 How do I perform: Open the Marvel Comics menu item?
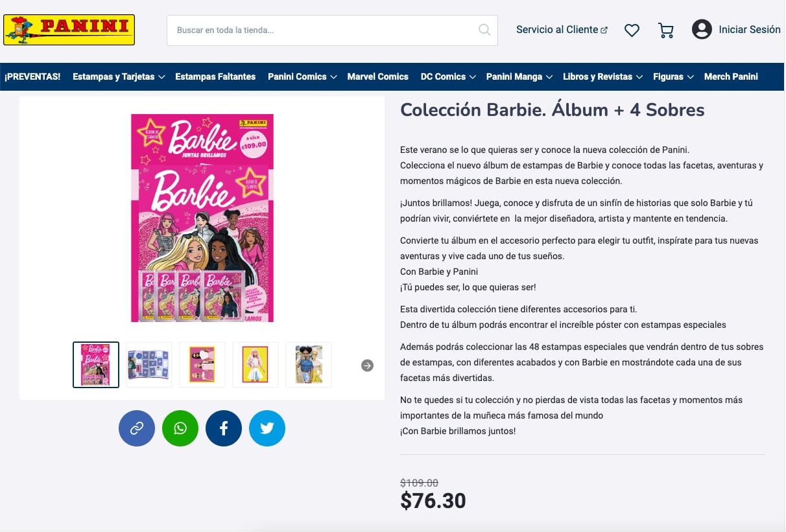(377, 76)
